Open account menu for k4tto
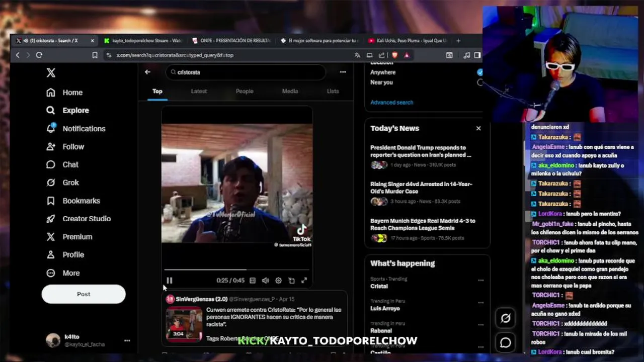The image size is (644, 362). pyautogui.click(x=88, y=340)
